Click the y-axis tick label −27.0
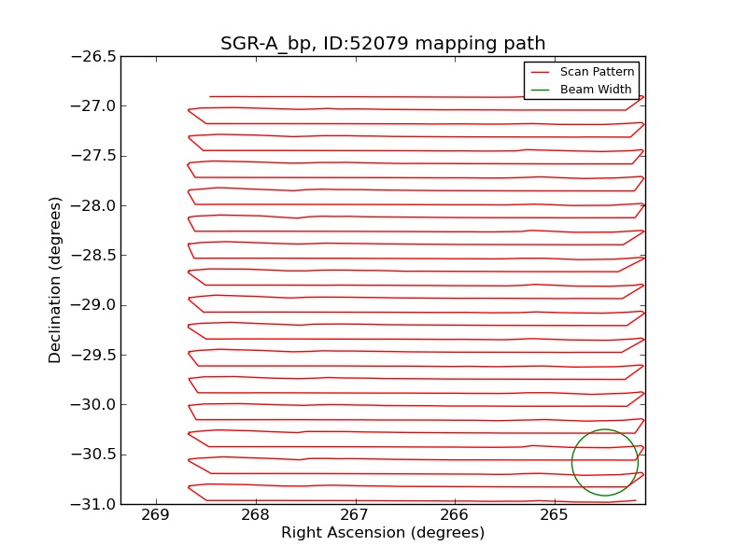 click(x=92, y=106)
